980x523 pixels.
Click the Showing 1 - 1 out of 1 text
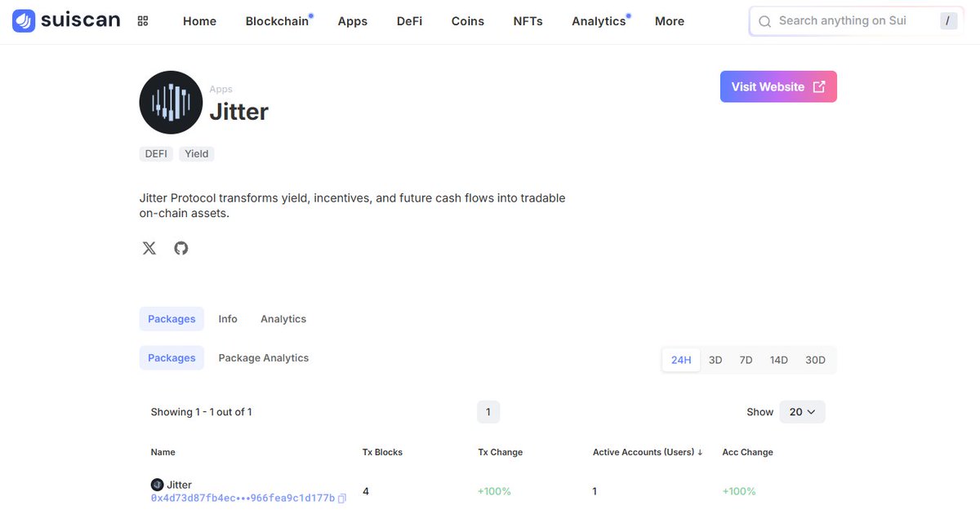pos(202,412)
